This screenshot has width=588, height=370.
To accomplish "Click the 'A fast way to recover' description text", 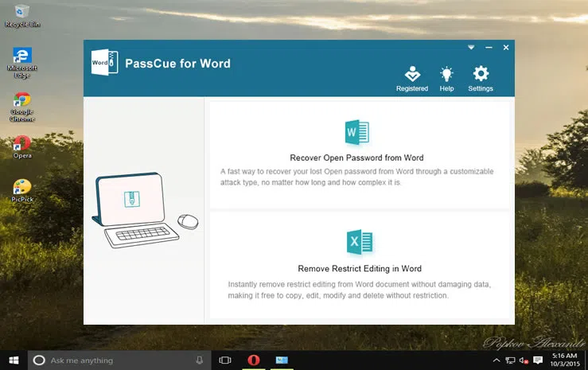I will point(356,177).
